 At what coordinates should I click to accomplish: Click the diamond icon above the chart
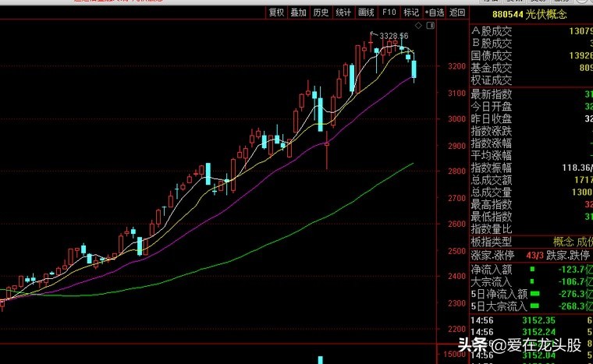418,25
